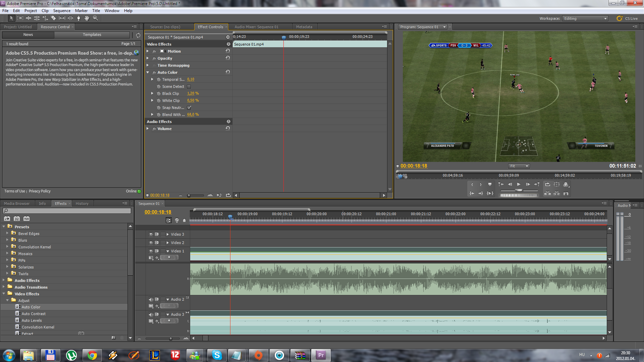Viewport: 644px width, 362px height.
Task: Click the Privacy Policy link
Action: tap(40, 191)
